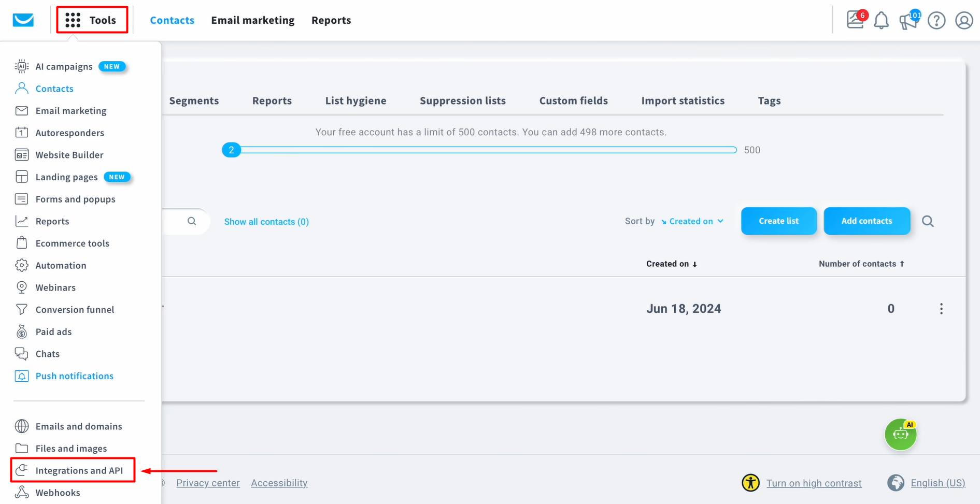Open the Privacy center link
This screenshot has width=980, height=504.
point(208,482)
